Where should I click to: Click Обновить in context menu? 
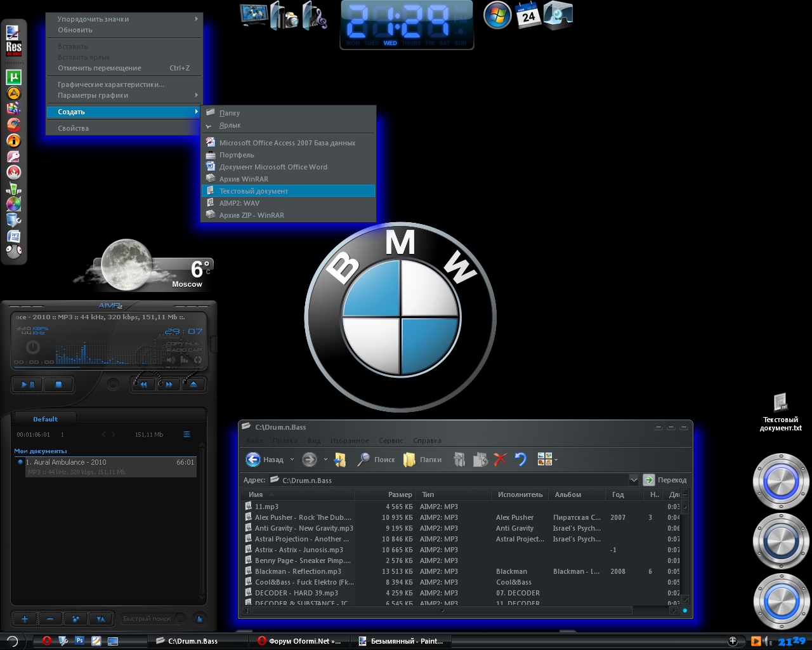[x=124, y=30]
